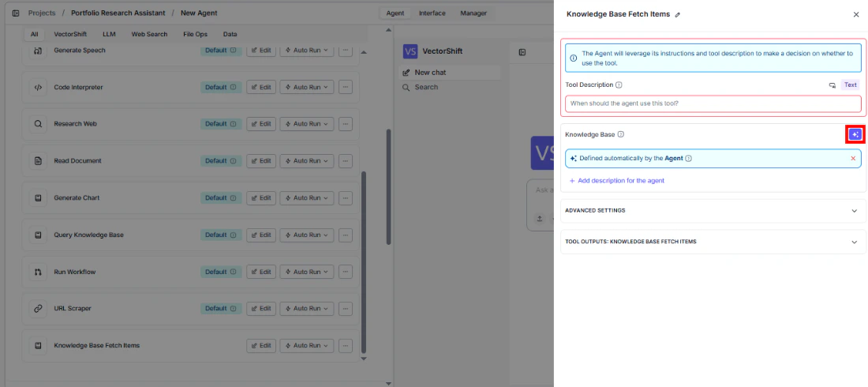Click the Read Document tool icon
Image resolution: width=868 pixels, height=387 pixels.
[38, 161]
